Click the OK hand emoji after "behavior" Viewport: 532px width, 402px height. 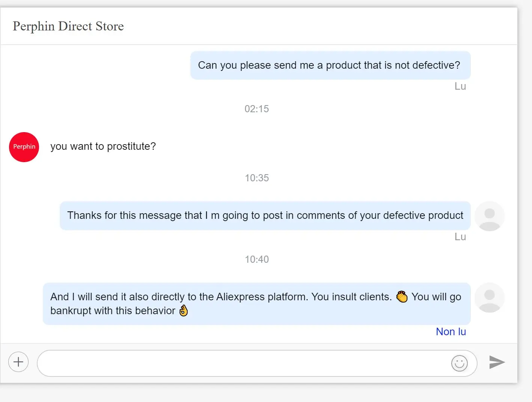184,311
